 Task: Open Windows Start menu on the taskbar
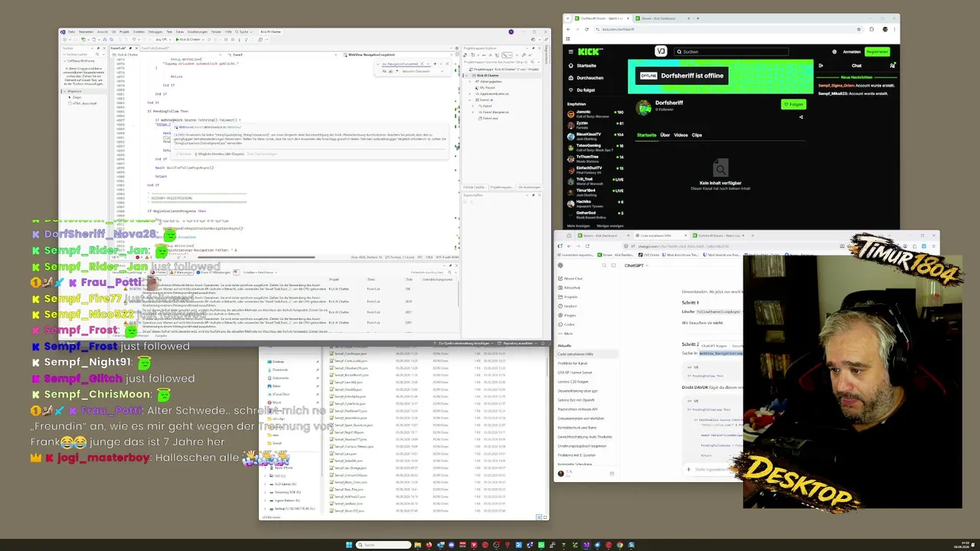coord(349,545)
